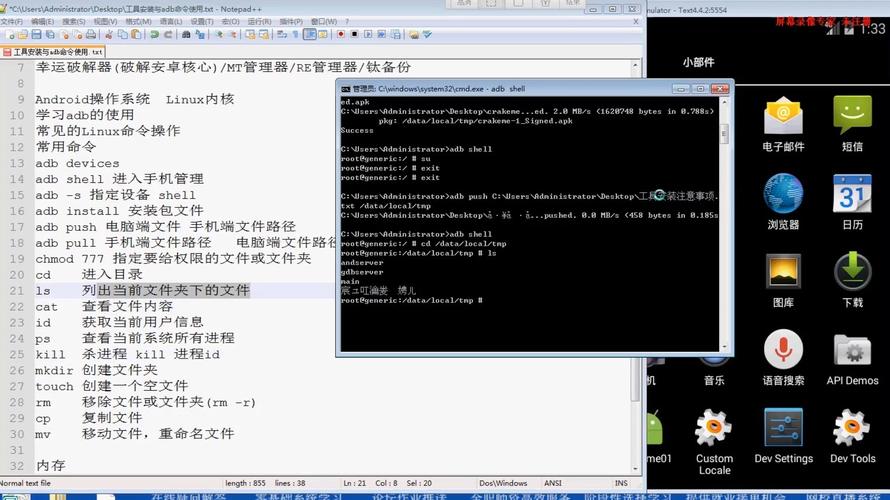Launch the 下载 downloads app

point(852,276)
